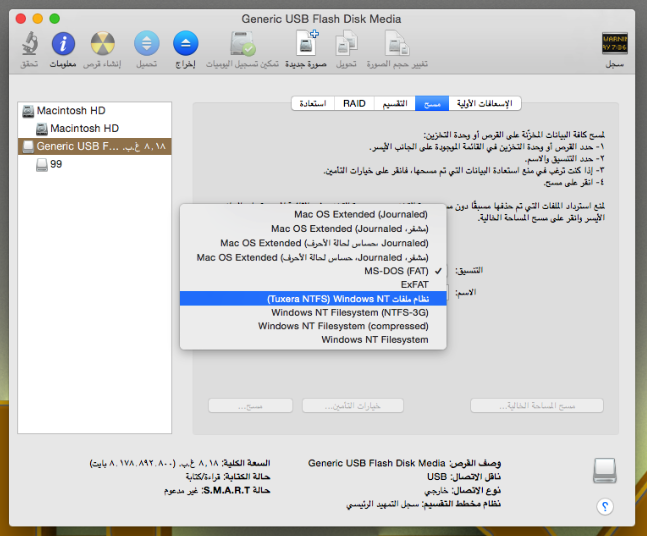
Task: Click the Security Options button
Action: coord(353,406)
